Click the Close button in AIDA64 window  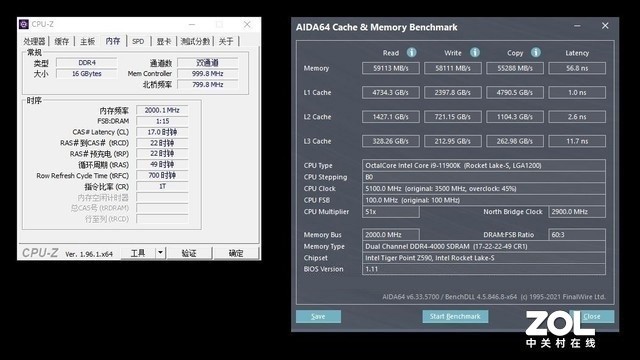(592, 316)
